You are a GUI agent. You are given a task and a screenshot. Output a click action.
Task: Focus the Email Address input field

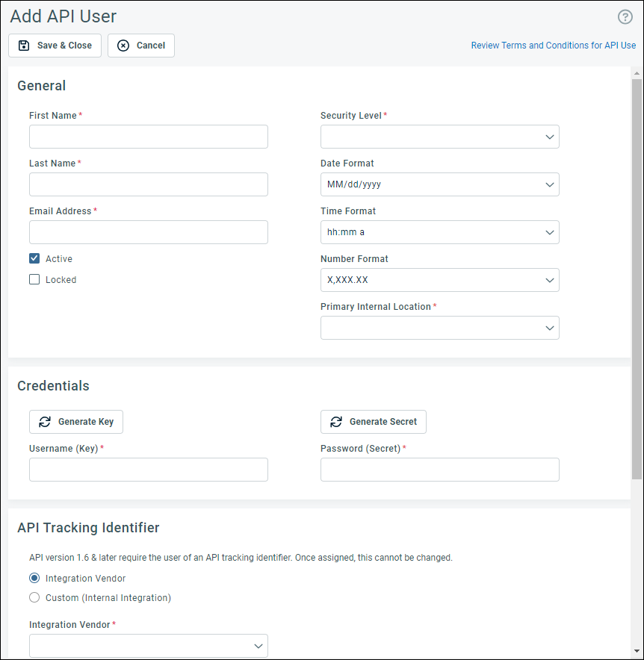(x=148, y=232)
